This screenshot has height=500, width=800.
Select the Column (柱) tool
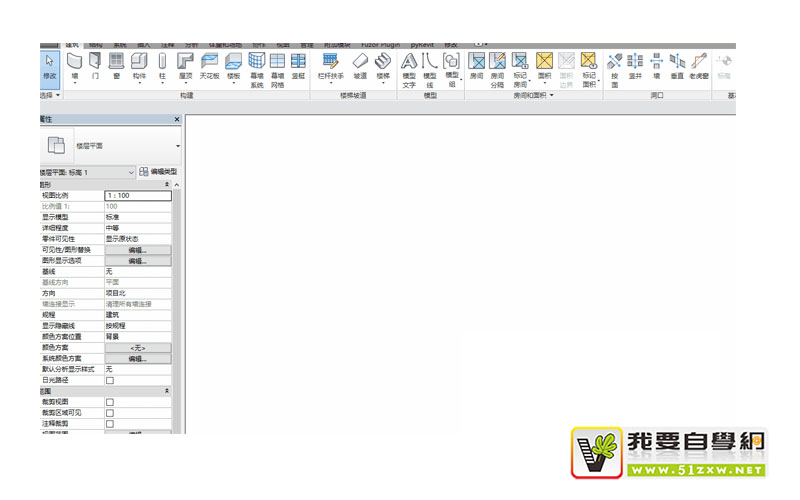tap(162, 66)
